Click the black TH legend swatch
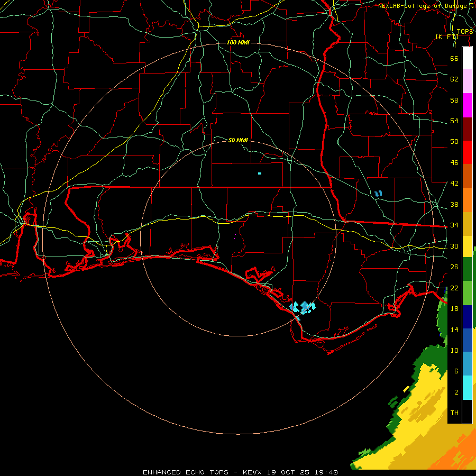Screen dimensions: 476x476 467,411
